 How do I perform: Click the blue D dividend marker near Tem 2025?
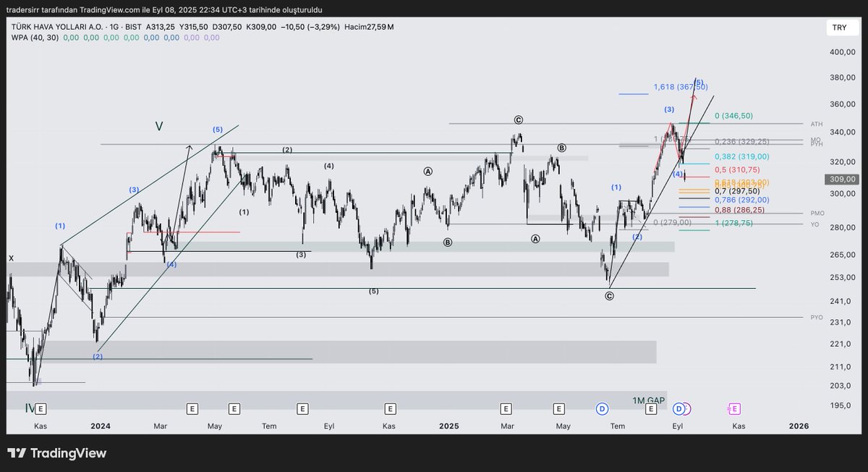(x=602, y=409)
